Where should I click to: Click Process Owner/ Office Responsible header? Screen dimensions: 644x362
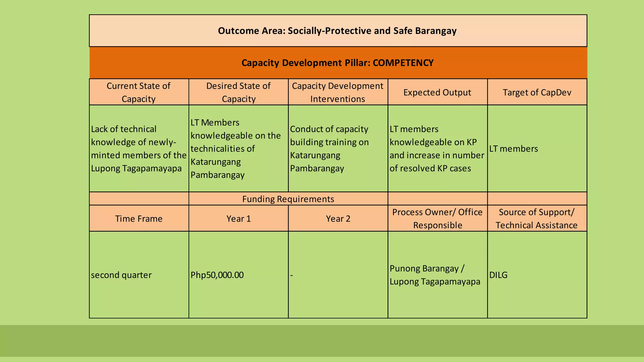click(437, 219)
